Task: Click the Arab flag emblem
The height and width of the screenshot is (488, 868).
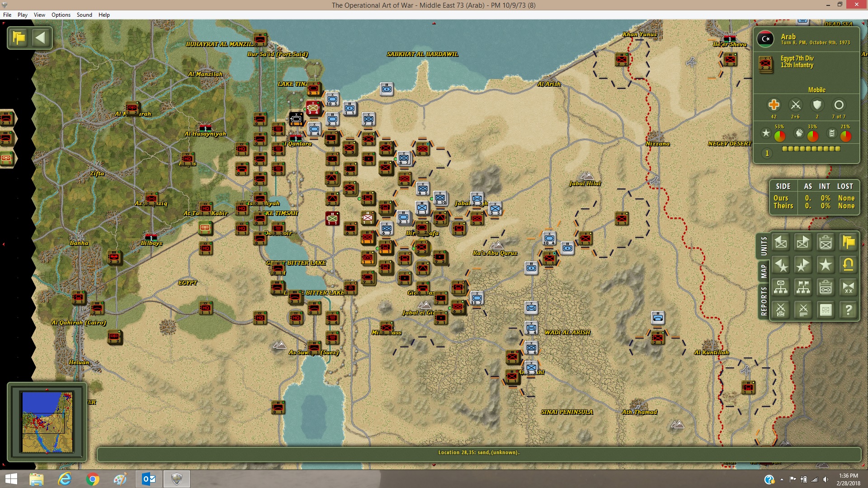Action: (765, 39)
